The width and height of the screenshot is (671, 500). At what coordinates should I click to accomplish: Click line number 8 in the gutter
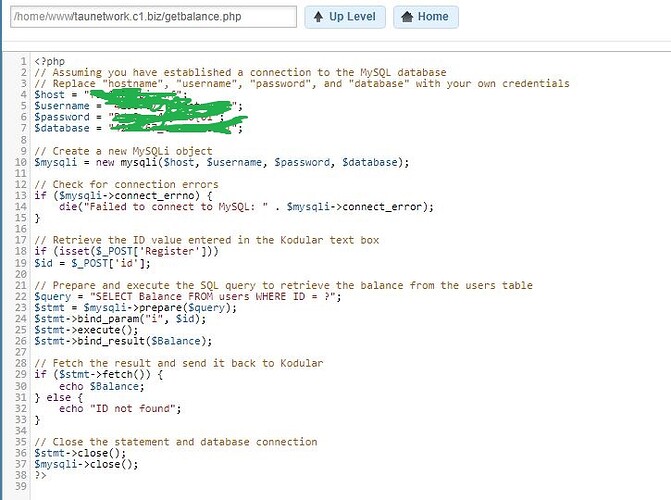point(24,140)
